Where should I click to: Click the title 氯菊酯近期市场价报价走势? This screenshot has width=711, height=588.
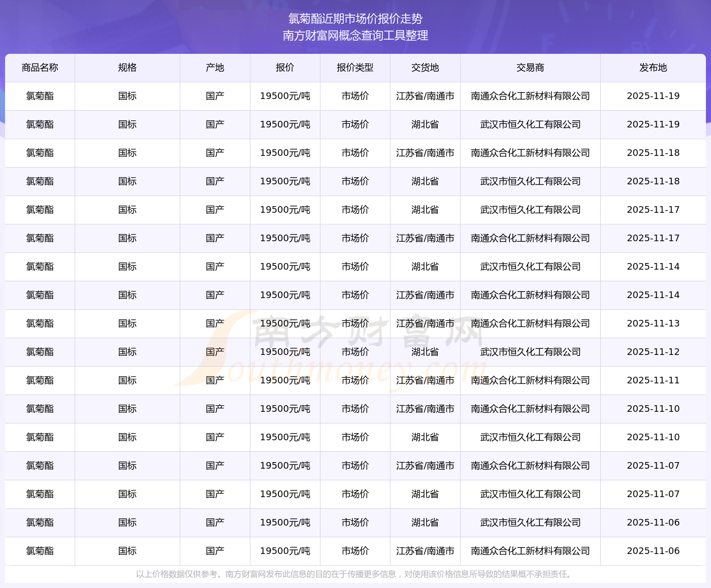pos(355,19)
